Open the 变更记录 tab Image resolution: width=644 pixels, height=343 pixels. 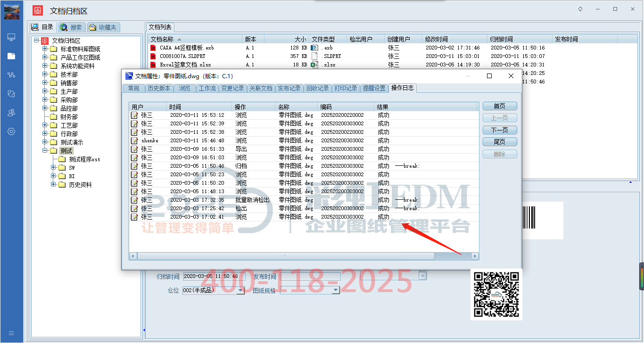pos(232,88)
